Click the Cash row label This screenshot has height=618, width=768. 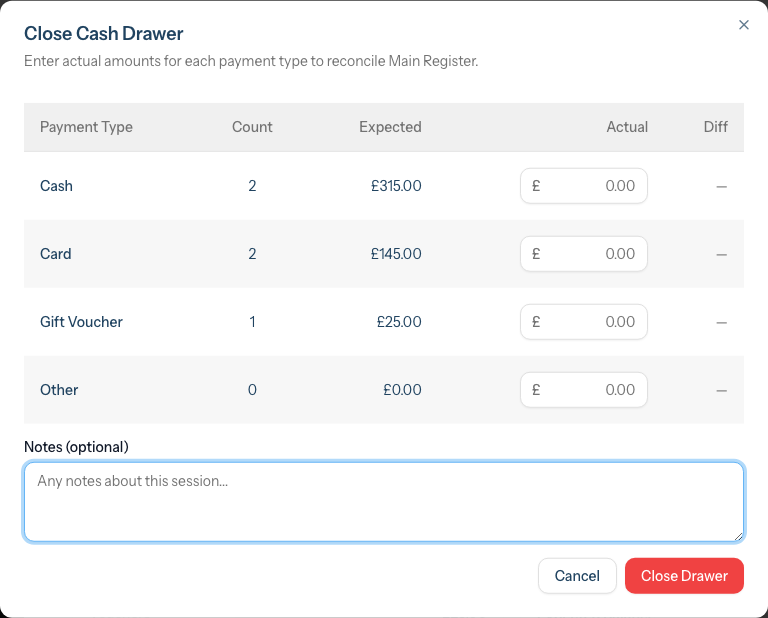(56, 186)
